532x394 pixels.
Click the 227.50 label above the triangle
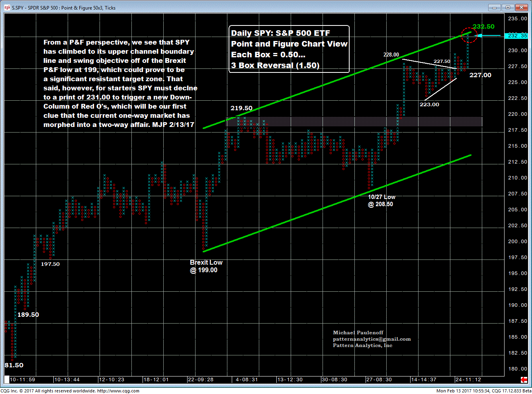442,61
